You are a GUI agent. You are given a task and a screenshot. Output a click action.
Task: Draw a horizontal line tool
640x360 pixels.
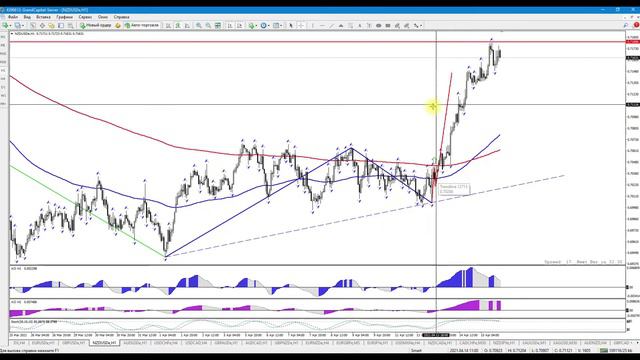coord(322,25)
